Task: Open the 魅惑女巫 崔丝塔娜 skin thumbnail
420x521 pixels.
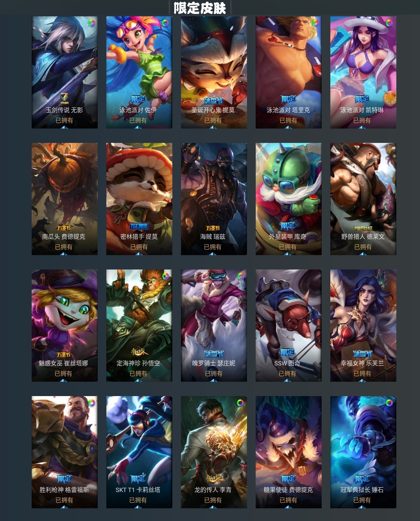Action: pos(65,325)
